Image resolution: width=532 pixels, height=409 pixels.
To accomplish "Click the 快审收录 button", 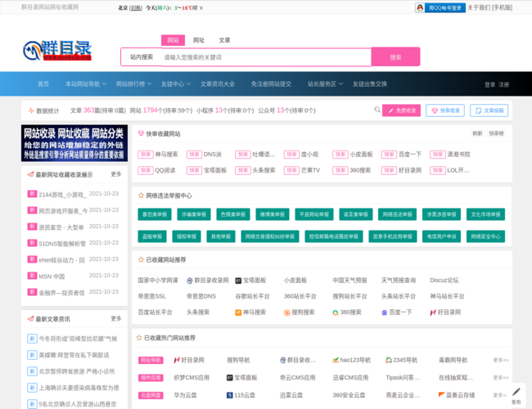I will point(445,110).
